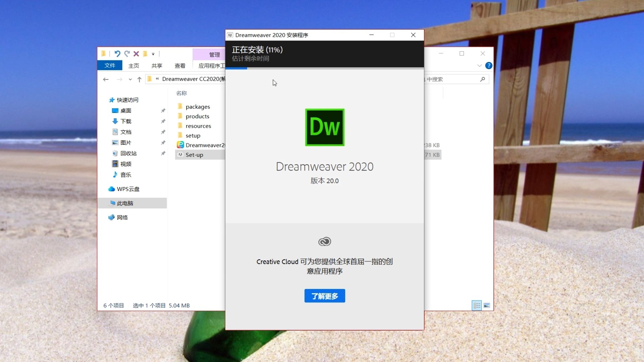Open 应用程序工具 ribbon tab

[212, 66]
